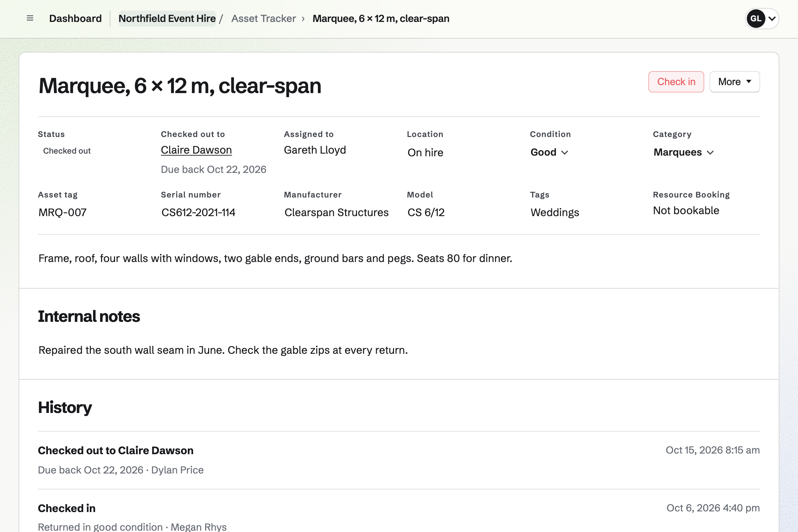Viewport: 798px width, 532px height.
Task: Change the Good condition dropdown
Action: click(549, 152)
